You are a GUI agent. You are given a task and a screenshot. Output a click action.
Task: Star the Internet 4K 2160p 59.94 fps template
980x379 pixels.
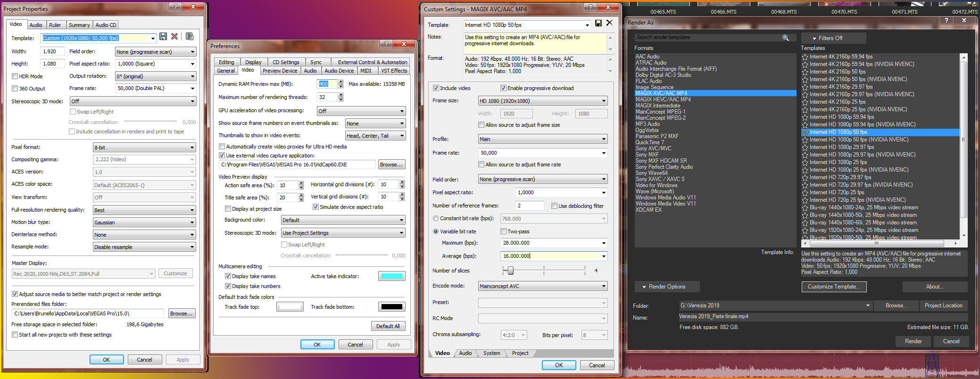click(805, 57)
